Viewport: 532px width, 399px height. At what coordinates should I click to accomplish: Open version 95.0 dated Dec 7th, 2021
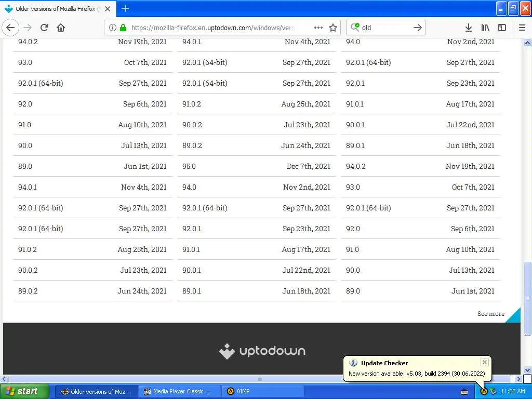tap(256, 166)
